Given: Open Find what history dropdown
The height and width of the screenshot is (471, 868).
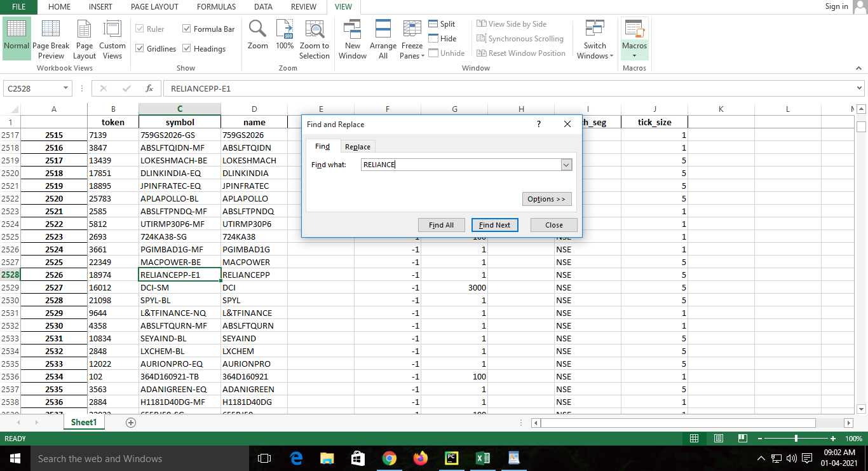Looking at the screenshot, I should [x=566, y=165].
